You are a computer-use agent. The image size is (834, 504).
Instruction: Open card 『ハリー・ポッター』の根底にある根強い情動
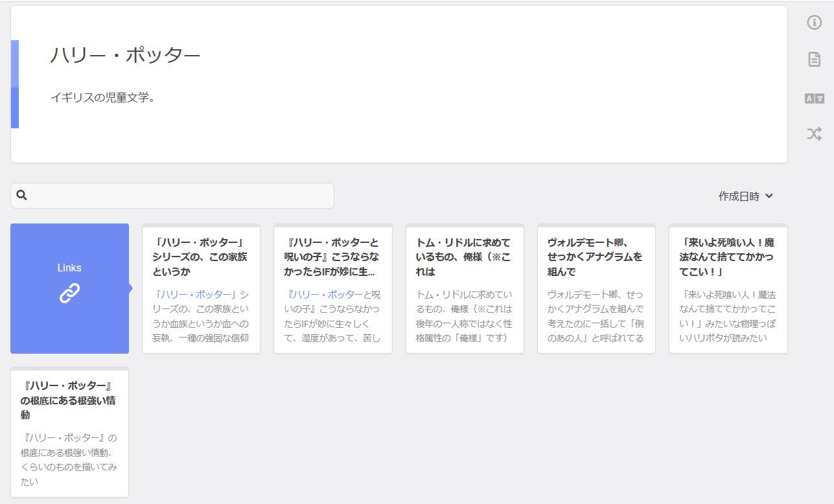coord(69,432)
